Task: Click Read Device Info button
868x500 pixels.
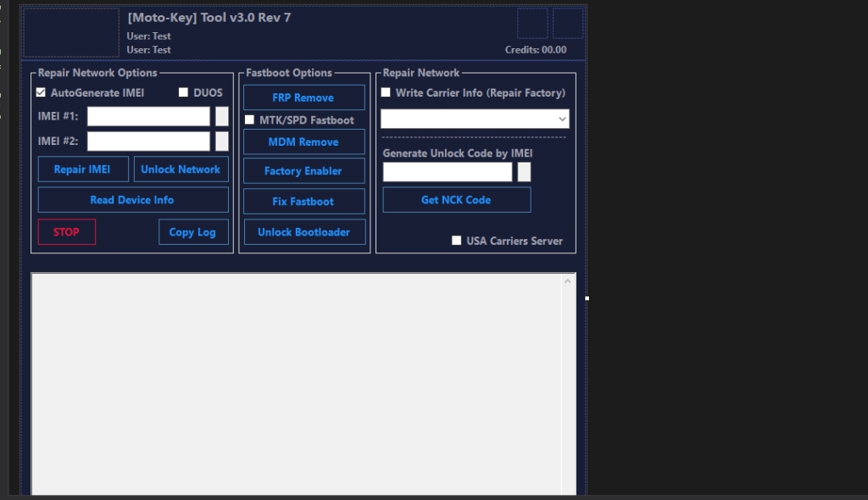Action: 132,200
